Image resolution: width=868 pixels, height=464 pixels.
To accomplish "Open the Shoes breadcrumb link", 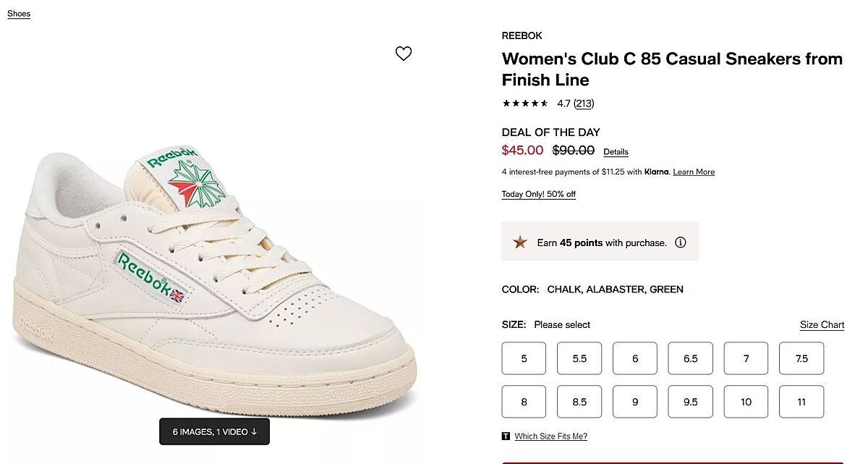I will click(x=19, y=14).
